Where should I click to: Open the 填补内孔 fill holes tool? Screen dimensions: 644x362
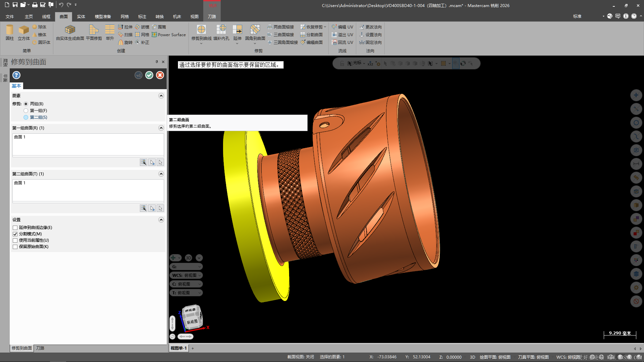tap(221, 32)
